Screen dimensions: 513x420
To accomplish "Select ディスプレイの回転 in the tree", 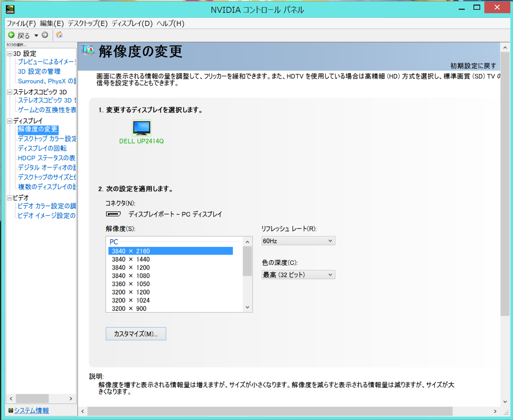I will tap(43, 148).
